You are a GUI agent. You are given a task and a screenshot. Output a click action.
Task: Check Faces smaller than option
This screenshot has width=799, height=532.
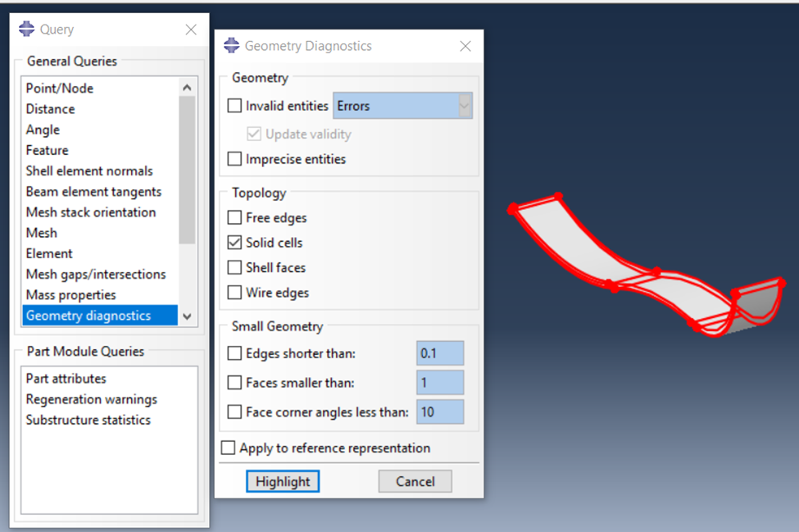tap(234, 383)
